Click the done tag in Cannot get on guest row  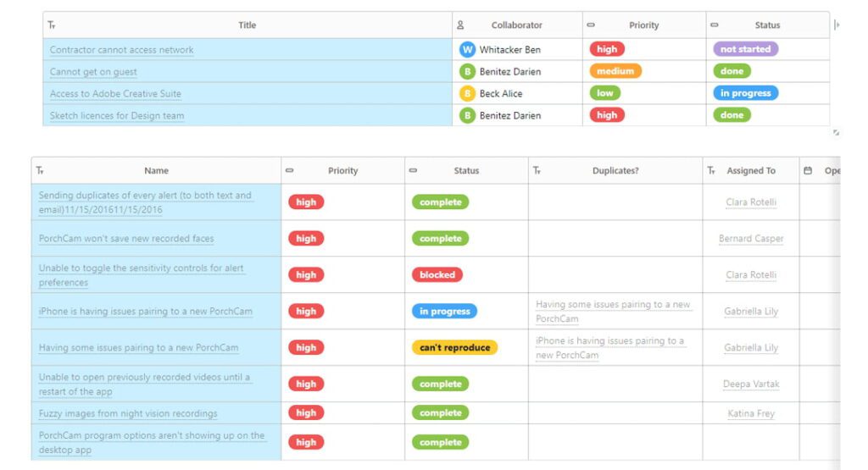(732, 71)
